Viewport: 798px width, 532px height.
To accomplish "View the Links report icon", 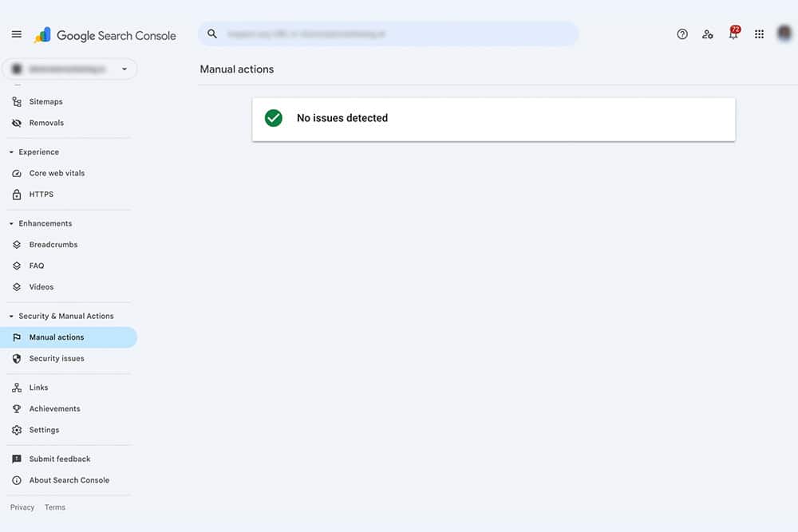I will click(17, 388).
